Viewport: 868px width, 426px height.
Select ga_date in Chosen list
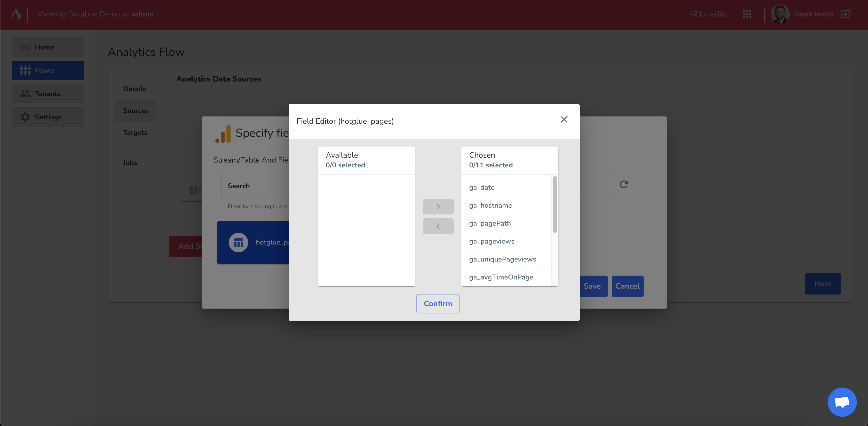point(481,188)
